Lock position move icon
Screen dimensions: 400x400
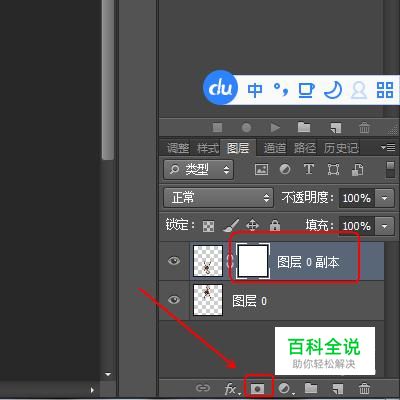(x=252, y=226)
